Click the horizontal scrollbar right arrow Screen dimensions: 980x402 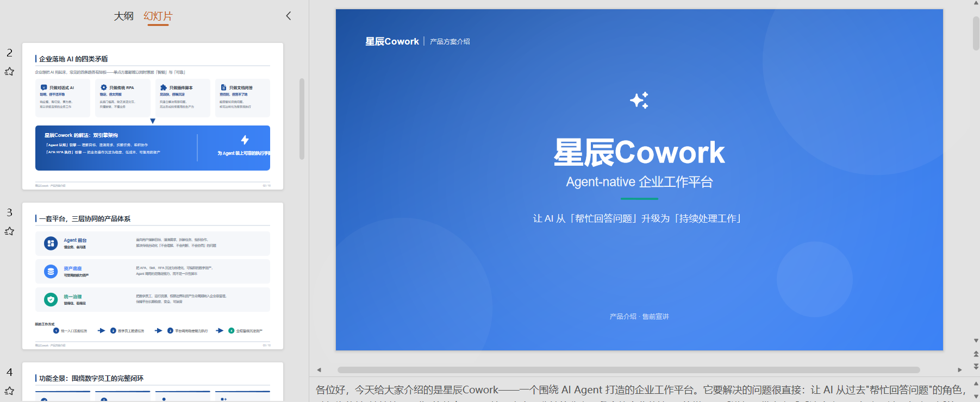click(x=960, y=370)
